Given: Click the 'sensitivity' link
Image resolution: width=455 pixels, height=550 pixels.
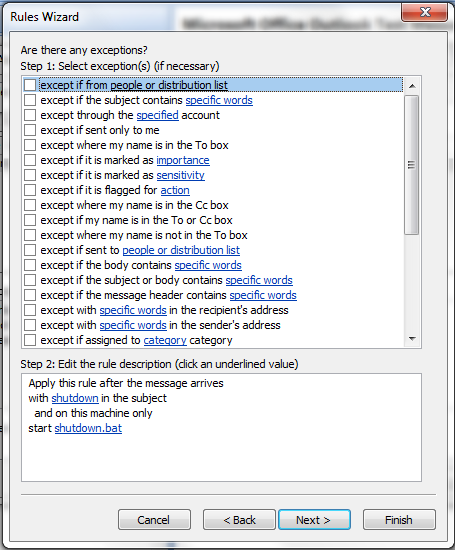Looking at the screenshot, I should (180, 175).
